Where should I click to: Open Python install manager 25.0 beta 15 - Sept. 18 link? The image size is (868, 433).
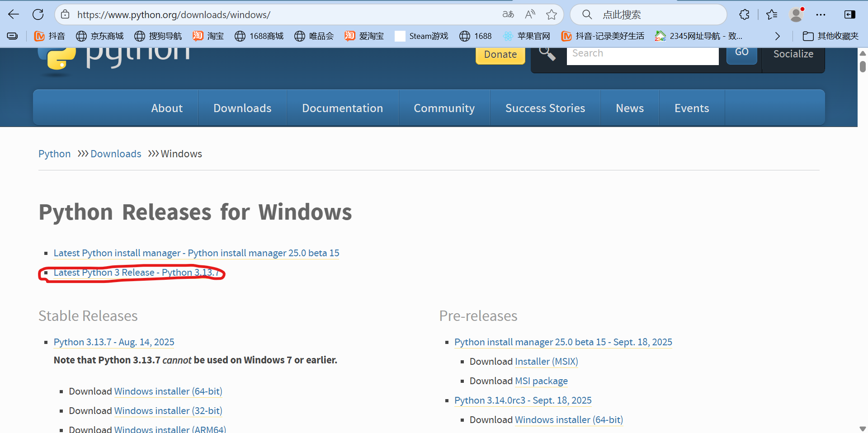click(x=563, y=342)
